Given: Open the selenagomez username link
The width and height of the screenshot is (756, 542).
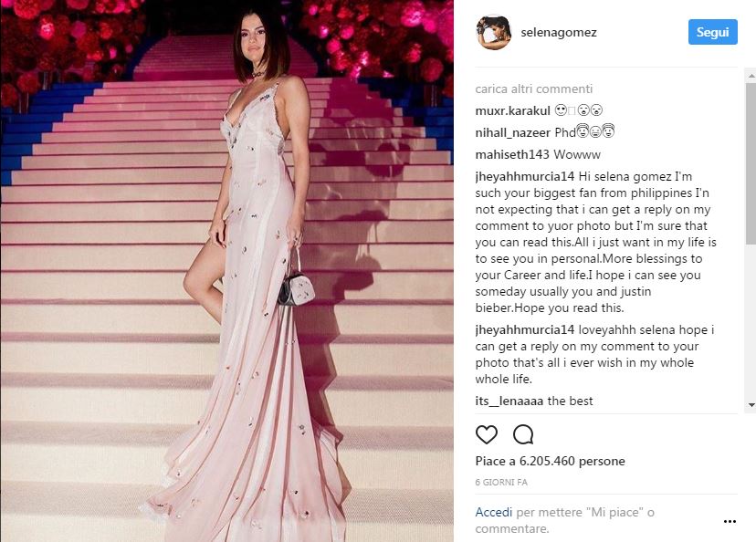Looking at the screenshot, I should click(559, 32).
